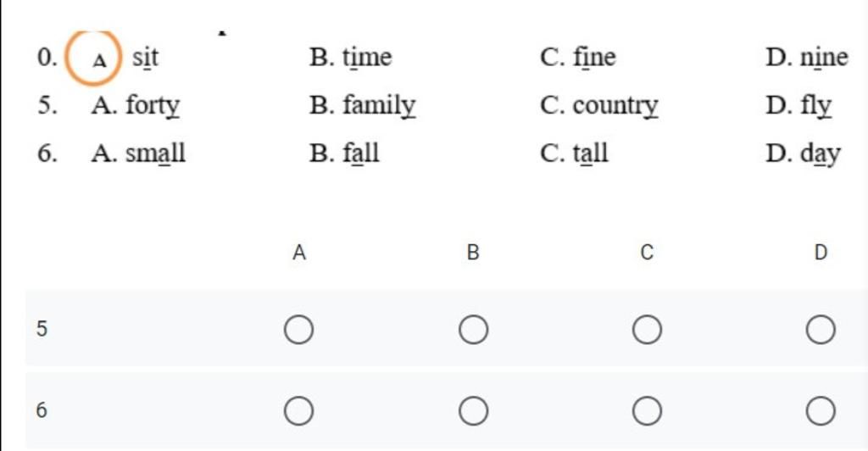Select option B for question 5
This screenshot has width=868, height=451.
(x=473, y=330)
